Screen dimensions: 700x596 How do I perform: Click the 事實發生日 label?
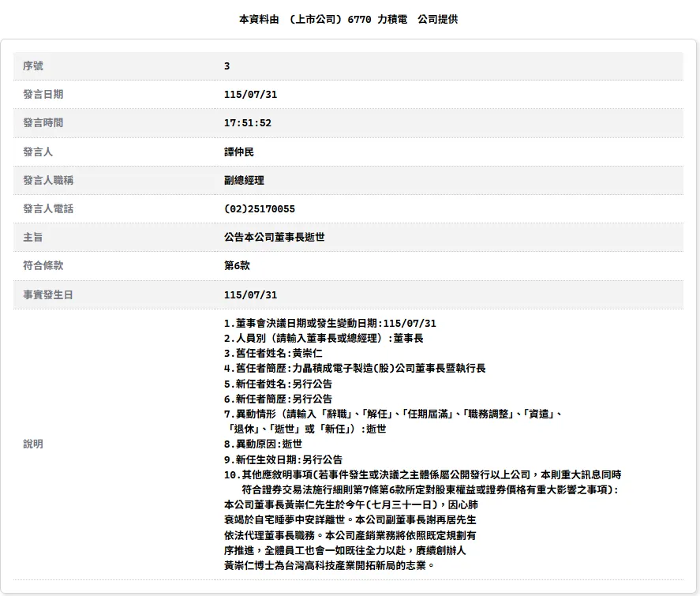48,294
